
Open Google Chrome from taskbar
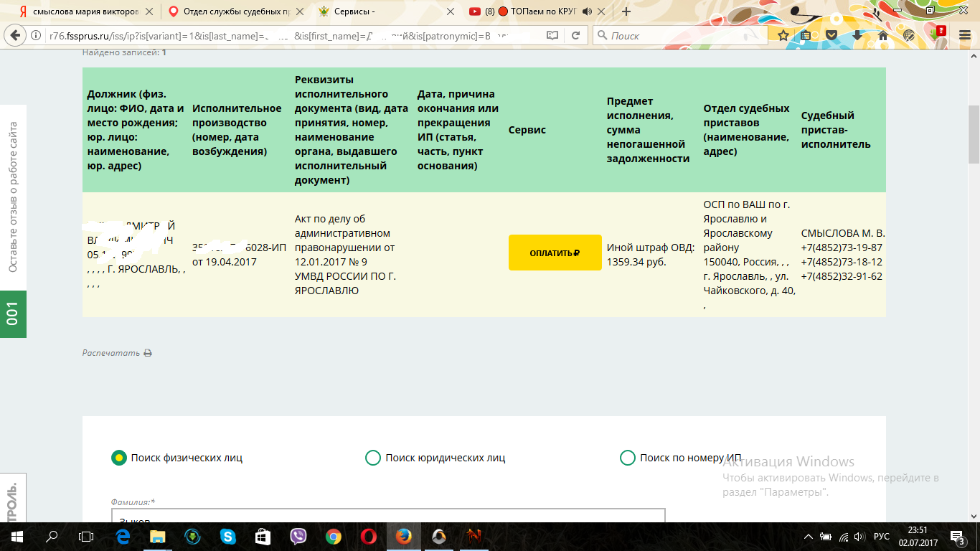tap(334, 536)
